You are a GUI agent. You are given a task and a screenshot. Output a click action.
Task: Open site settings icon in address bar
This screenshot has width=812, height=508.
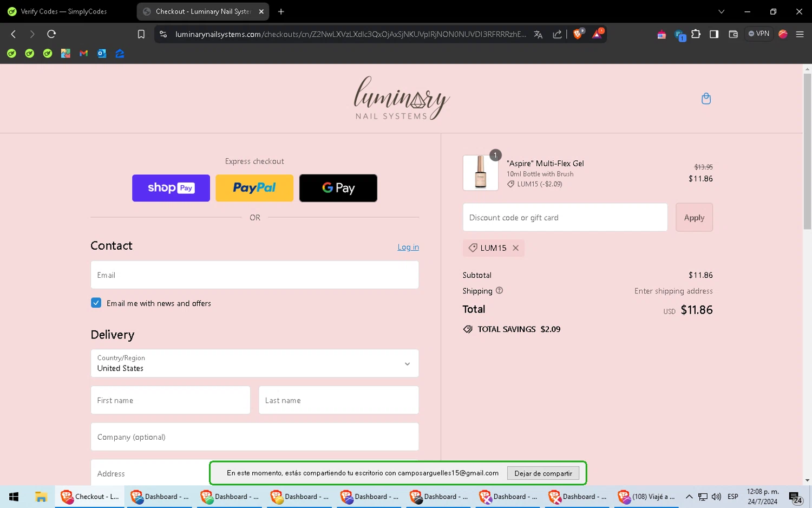[x=163, y=34]
